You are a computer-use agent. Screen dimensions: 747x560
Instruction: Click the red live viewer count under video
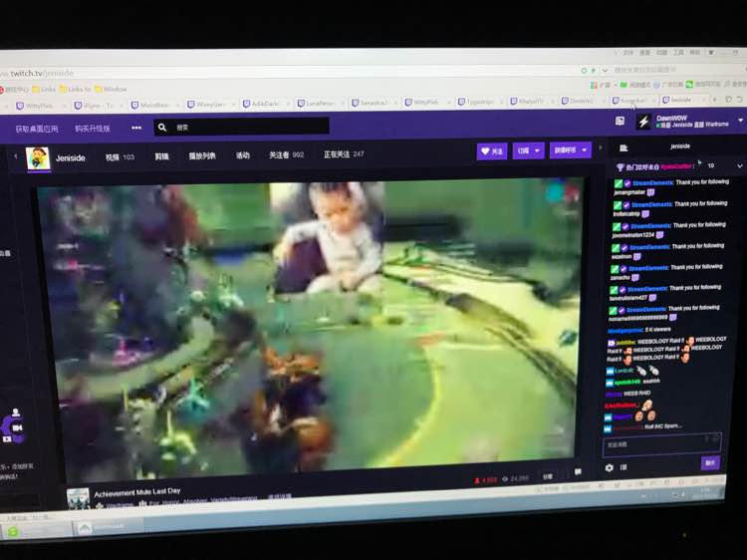485,480
